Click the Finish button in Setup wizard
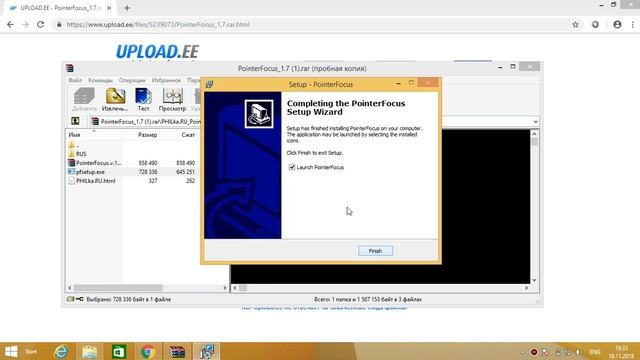 [x=376, y=251]
